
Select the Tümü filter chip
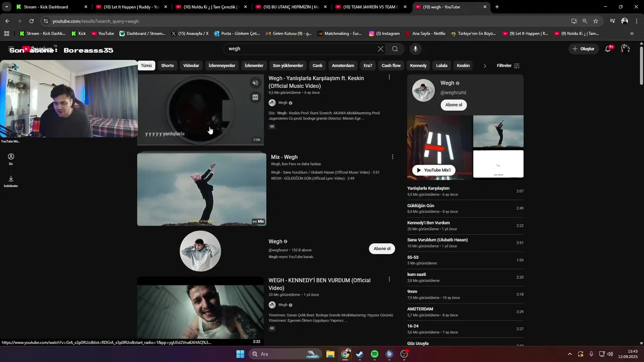tap(146, 65)
